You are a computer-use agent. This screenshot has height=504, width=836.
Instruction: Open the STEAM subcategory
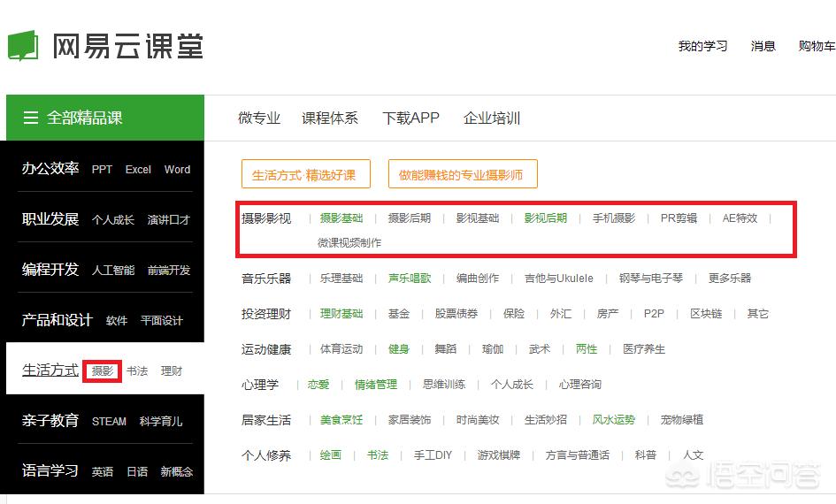point(109,422)
